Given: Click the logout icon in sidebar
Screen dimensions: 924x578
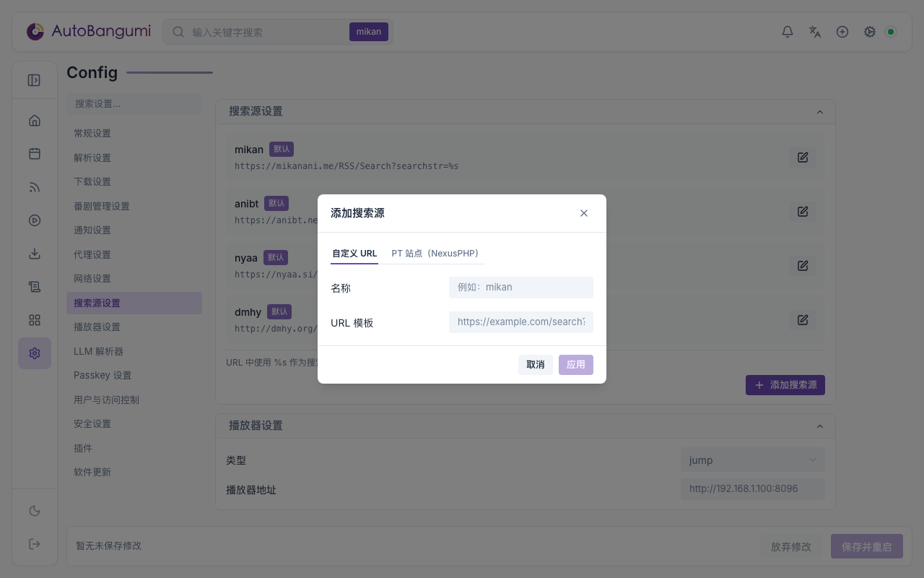Looking at the screenshot, I should point(35,544).
